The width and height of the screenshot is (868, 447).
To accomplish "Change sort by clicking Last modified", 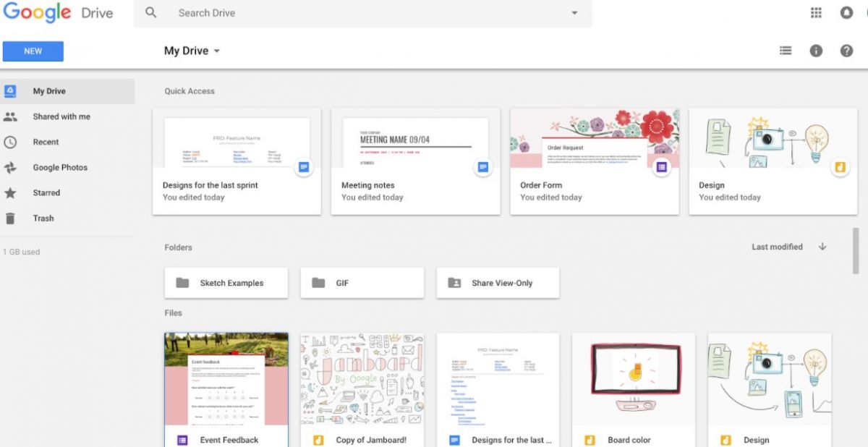I will (777, 247).
